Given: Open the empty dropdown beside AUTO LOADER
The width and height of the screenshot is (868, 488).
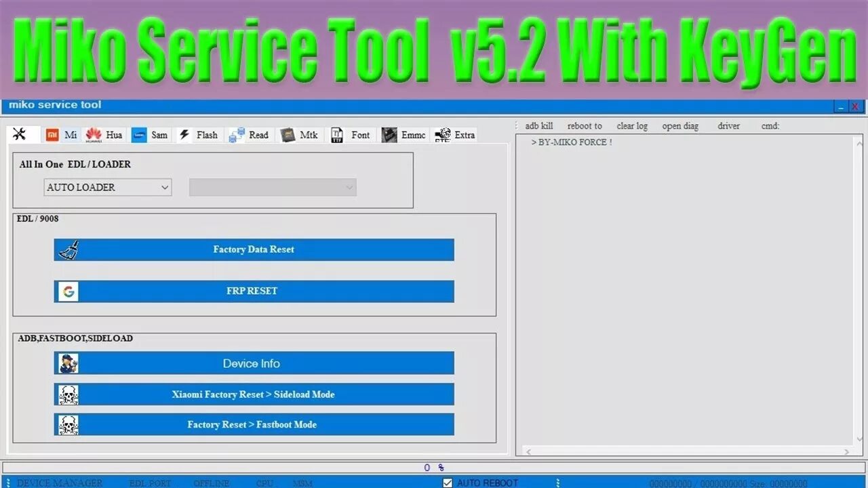Looking at the screenshot, I should pos(273,187).
